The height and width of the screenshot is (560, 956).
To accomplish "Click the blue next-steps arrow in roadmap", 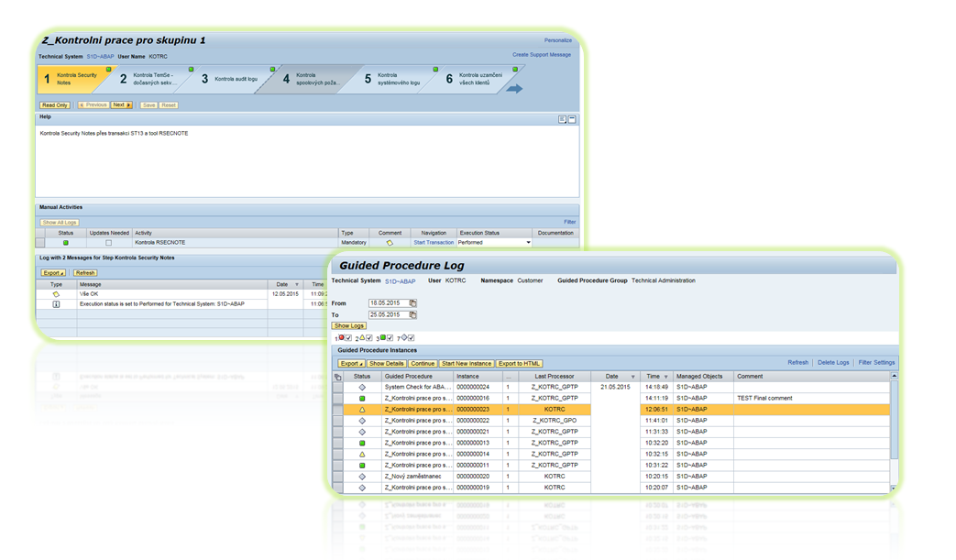I will (514, 89).
